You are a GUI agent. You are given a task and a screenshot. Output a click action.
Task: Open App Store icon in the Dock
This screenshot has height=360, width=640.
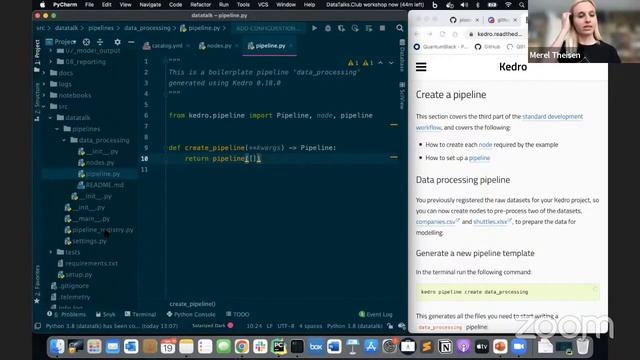(371, 347)
